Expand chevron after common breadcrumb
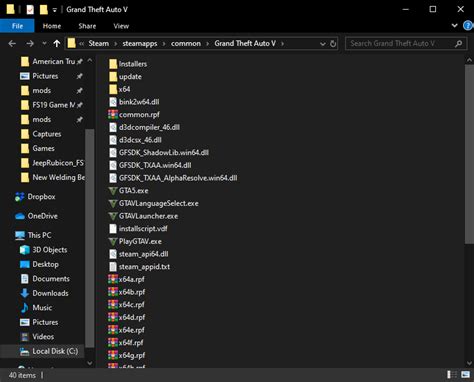Screen dimensions: 474x382 [207, 44]
